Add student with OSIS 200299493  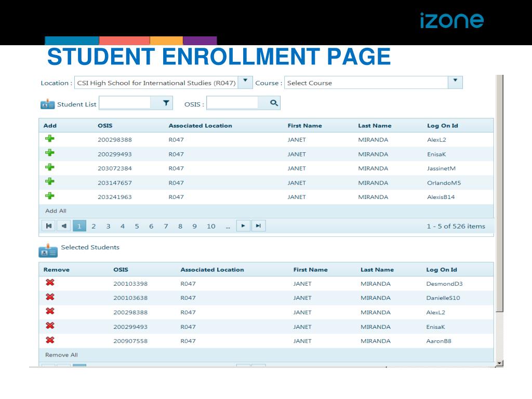50,153
